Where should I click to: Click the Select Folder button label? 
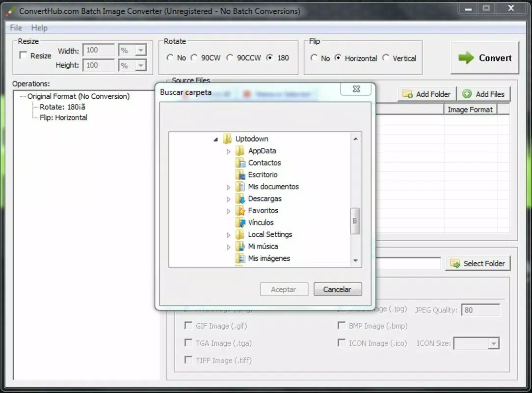point(484,263)
